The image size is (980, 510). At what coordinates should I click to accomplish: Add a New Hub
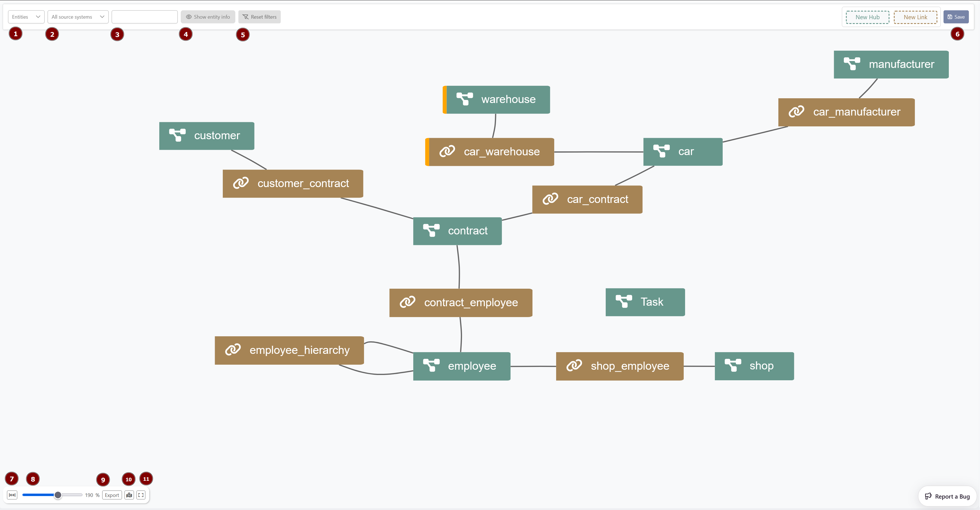pos(867,17)
